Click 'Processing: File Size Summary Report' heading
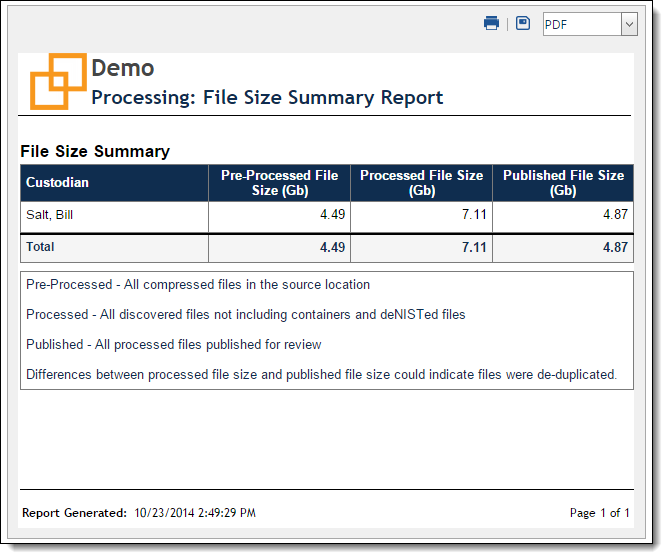 (x=267, y=98)
